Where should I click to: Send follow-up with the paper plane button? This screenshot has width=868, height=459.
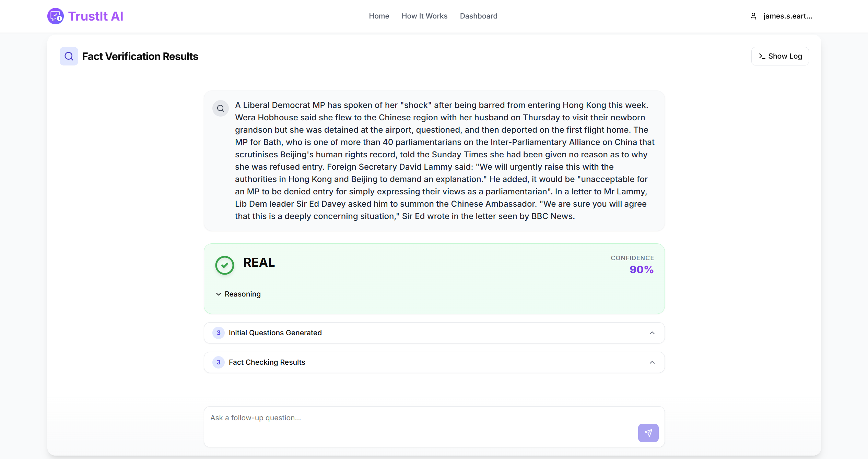click(x=648, y=433)
